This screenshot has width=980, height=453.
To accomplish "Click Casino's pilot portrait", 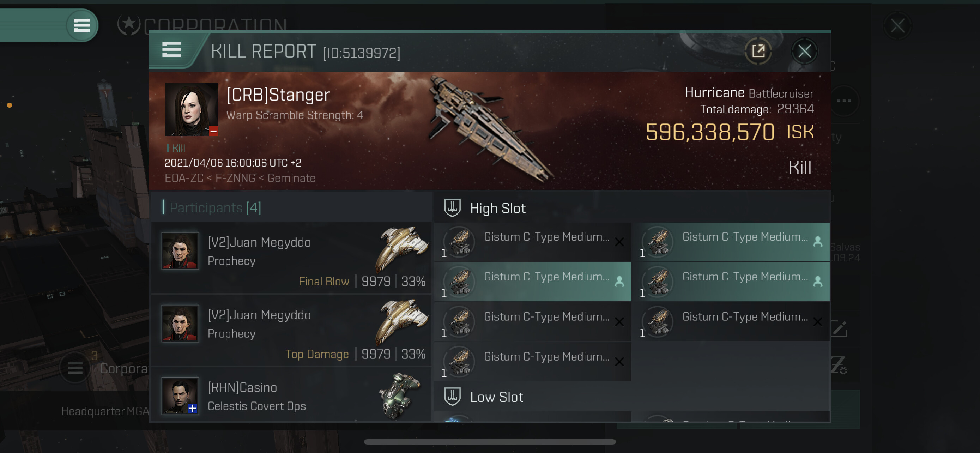I will tap(180, 395).
